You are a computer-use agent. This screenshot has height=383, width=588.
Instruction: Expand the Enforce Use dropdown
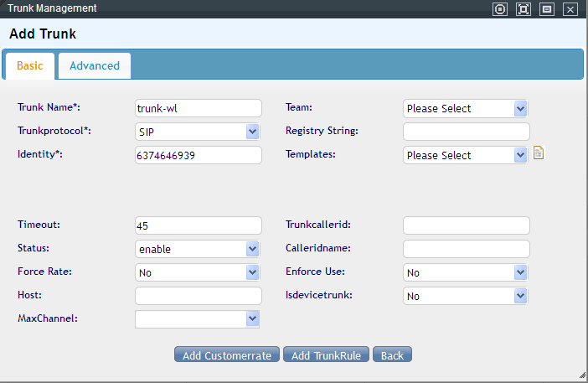point(466,272)
